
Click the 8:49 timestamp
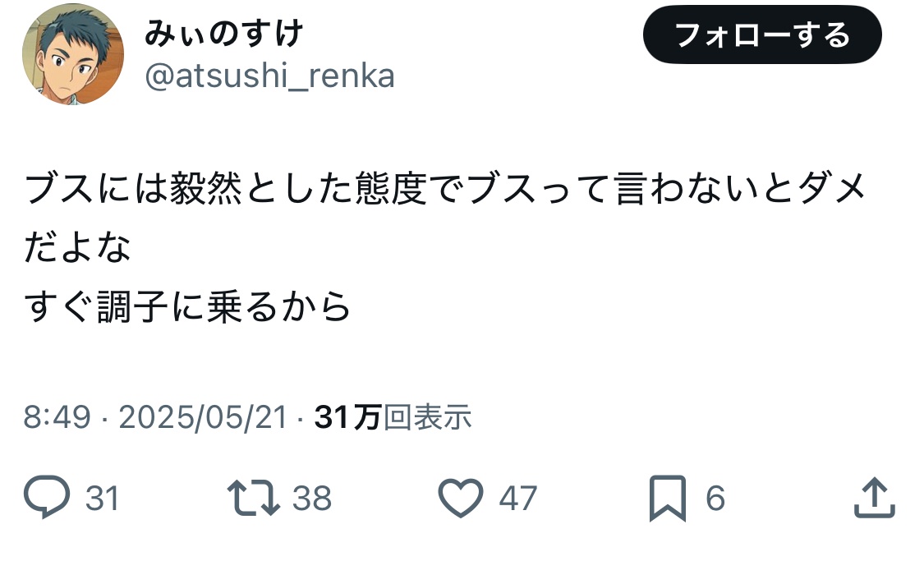coord(57,418)
